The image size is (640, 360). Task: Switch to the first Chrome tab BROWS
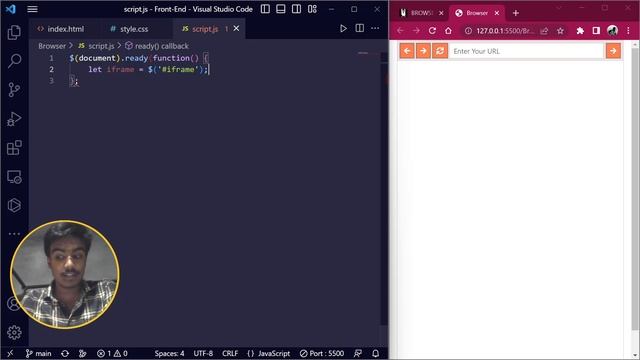coord(422,13)
